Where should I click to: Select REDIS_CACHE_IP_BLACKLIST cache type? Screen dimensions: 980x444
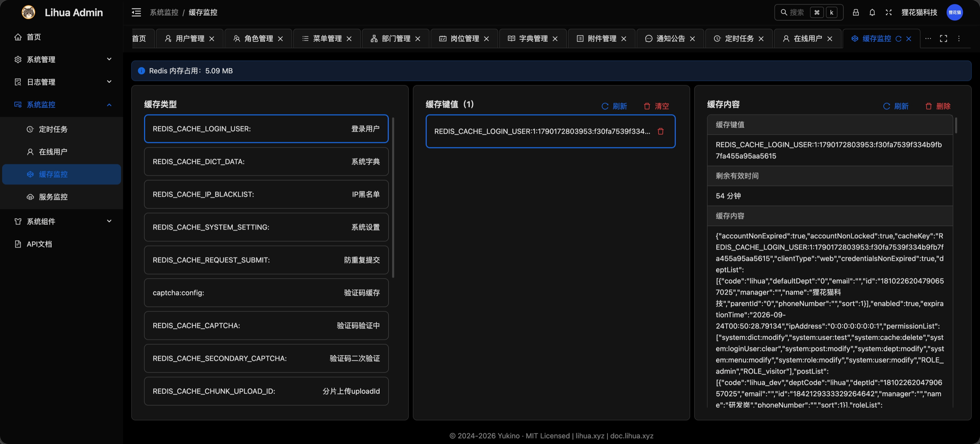click(266, 194)
